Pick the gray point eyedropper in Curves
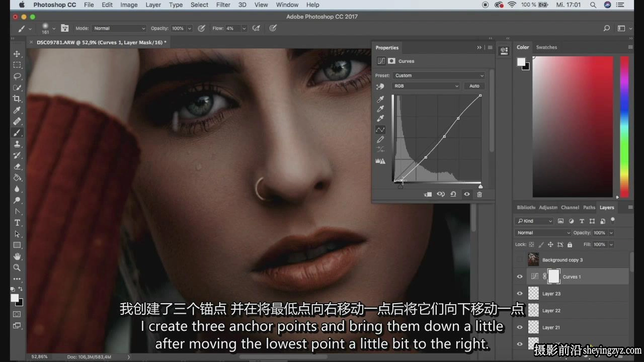 (380, 109)
